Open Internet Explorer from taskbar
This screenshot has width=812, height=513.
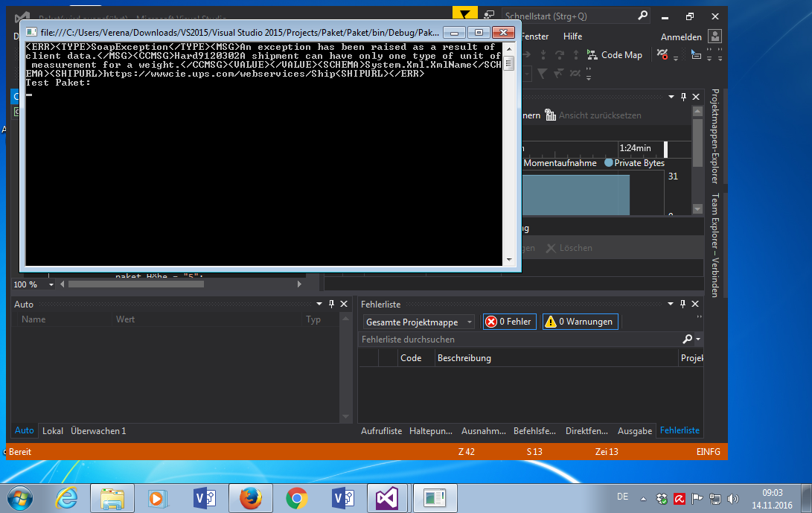point(66,499)
